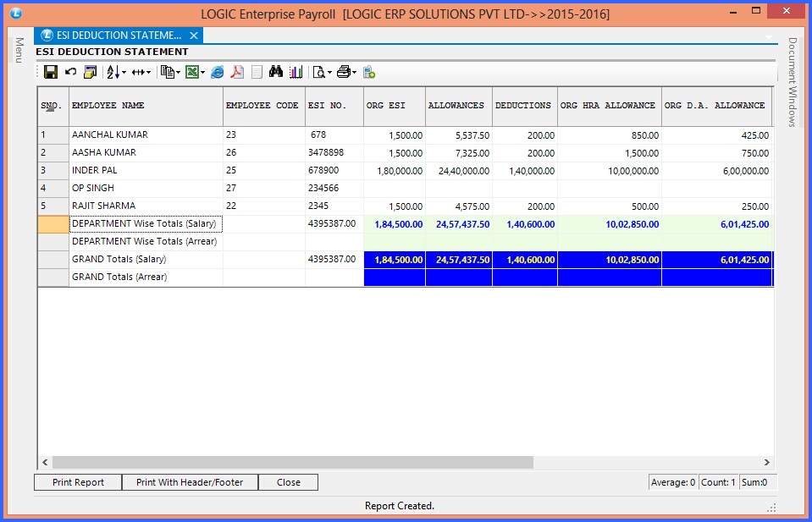Click the Average: 0 status field
The height and width of the screenshot is (522, 812).
pos(672,482)
